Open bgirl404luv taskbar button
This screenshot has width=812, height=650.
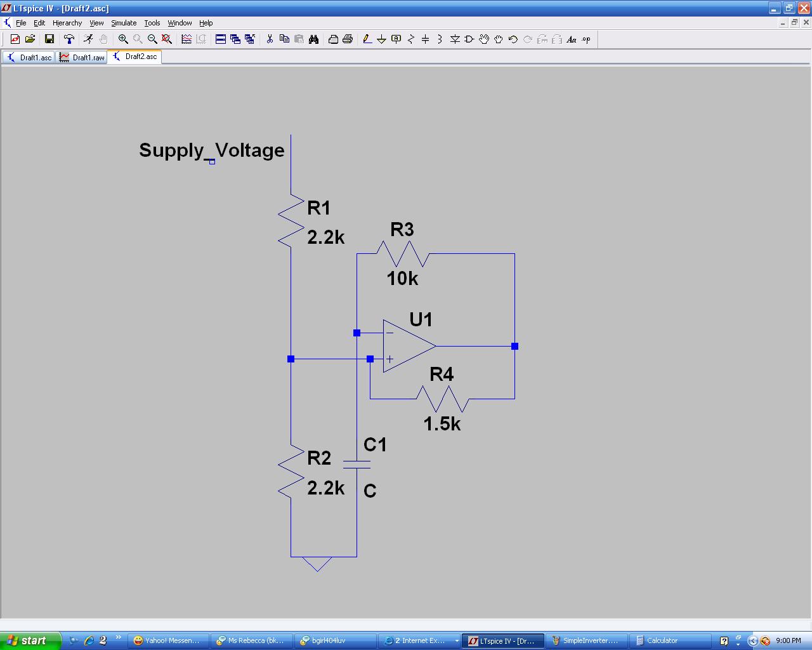(x=336, y=640)
